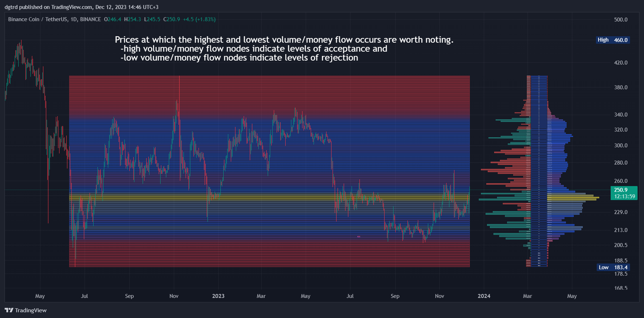Click the Low 183.4 price label
Screen dimensions: 644x318
(614, 267)
